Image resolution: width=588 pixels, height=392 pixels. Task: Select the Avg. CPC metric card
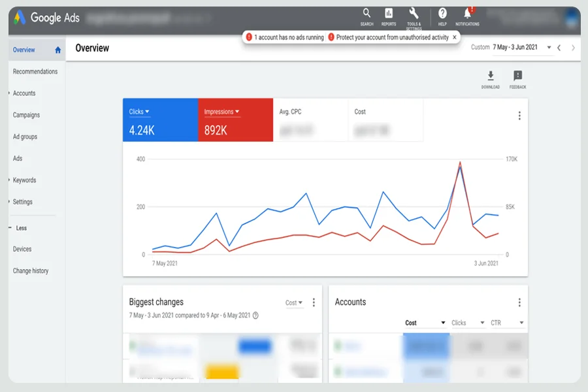tap(310, 120)
